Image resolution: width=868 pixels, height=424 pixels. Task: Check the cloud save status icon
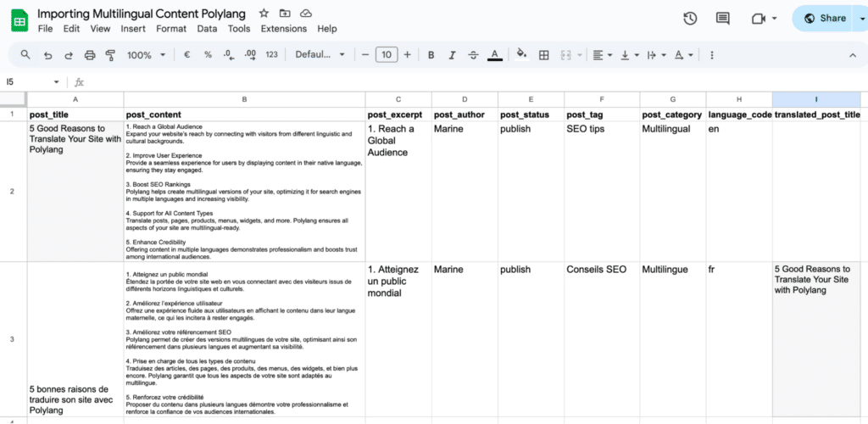(x=305, y=14)
